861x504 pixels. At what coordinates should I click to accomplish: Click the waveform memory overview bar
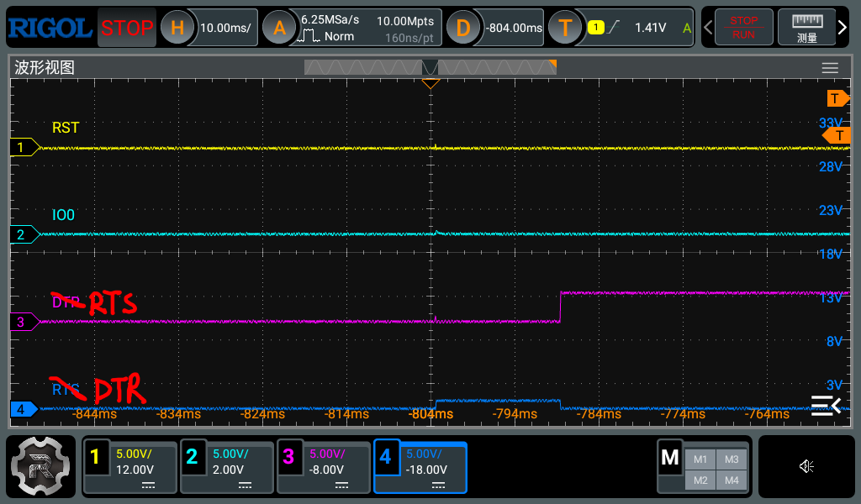[430, 67]
